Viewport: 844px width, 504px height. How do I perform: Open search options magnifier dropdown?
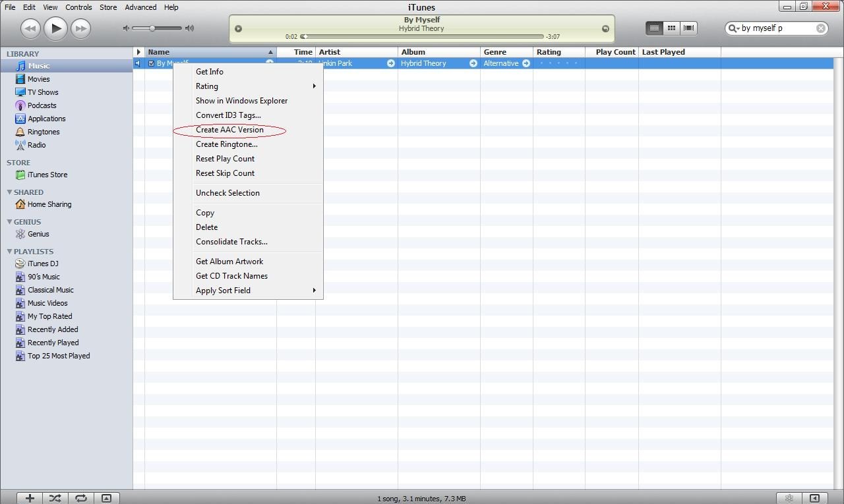[x=733, y=28]
